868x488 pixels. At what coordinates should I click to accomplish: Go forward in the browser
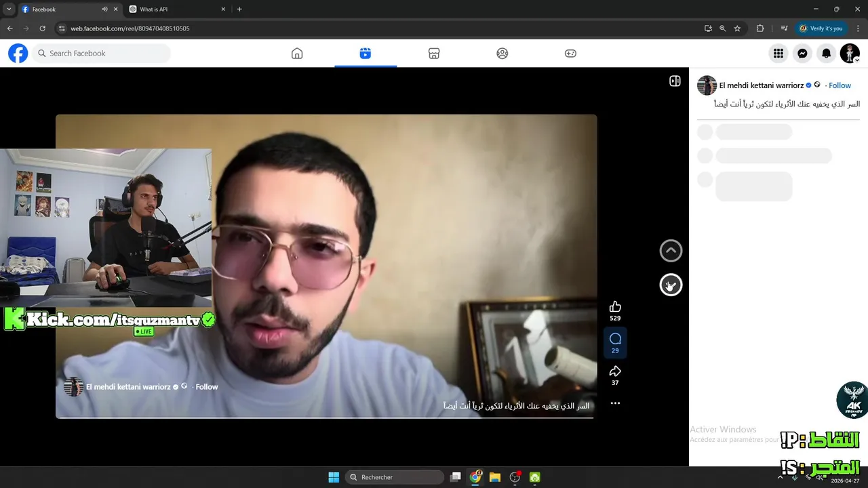click(26, 28)
